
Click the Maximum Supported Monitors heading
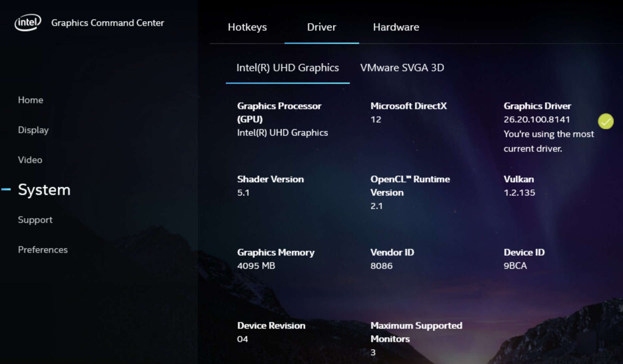tap(416, 332)
